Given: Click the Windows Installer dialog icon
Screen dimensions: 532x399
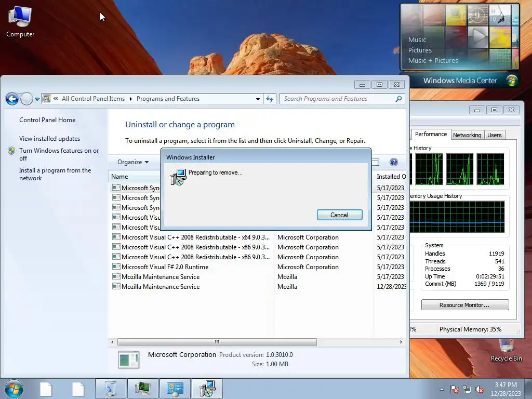Looking at the screenshot, I should 179,177.
